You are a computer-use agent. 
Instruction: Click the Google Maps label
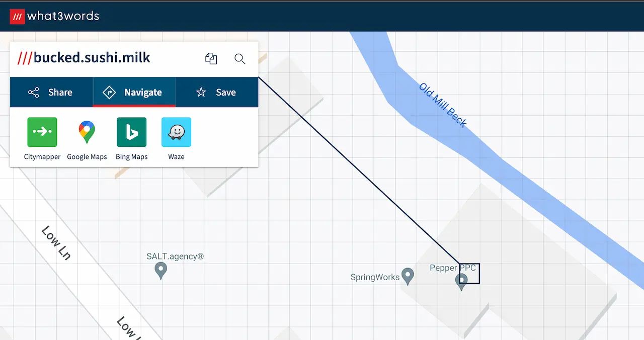pos(87,157)
